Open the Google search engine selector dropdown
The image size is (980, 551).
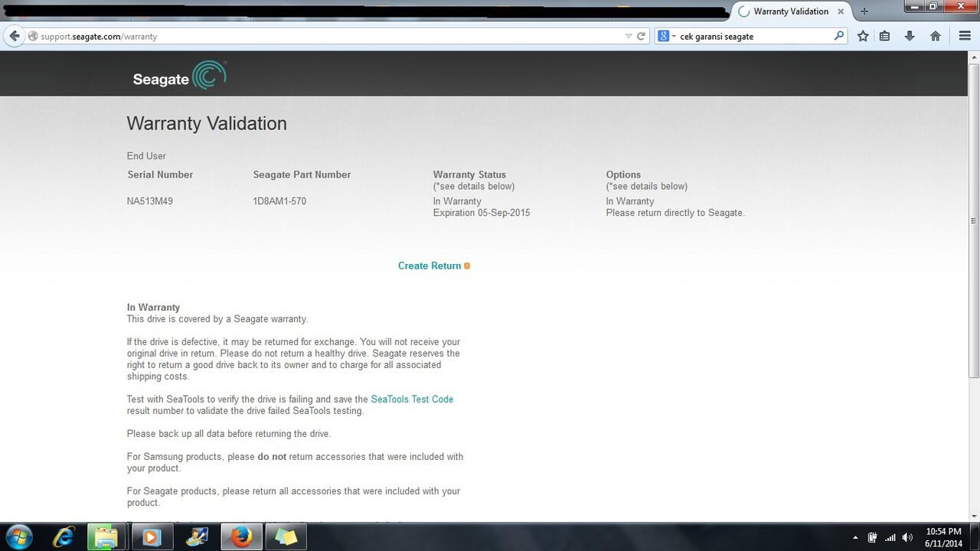[x=666, y=36]
